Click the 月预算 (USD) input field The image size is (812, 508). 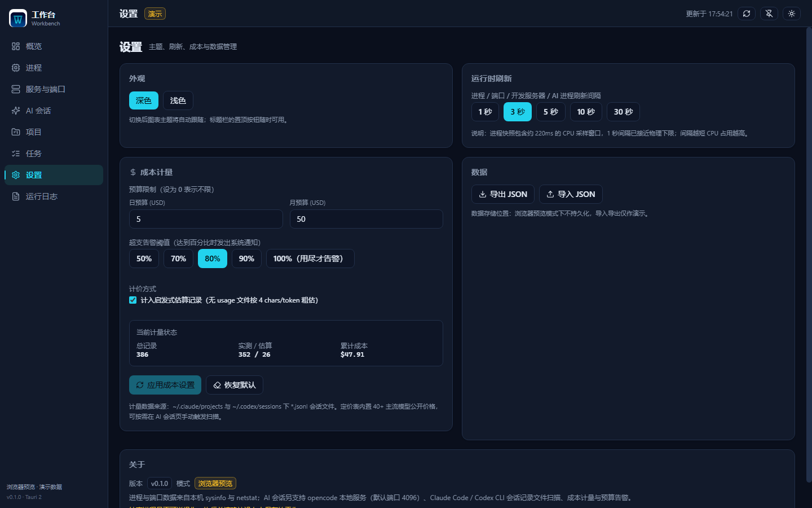(367, 219)
